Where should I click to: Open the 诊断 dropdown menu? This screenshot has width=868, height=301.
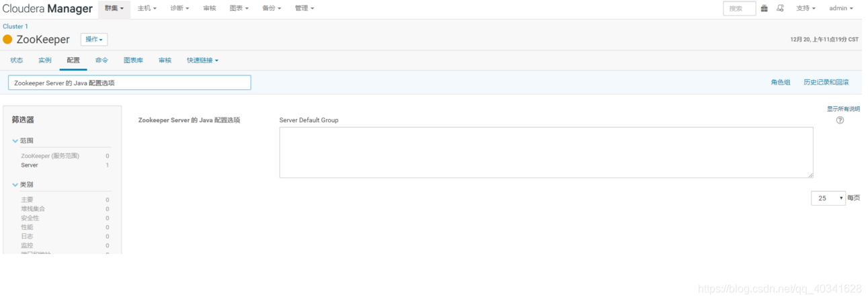(180, 8)
